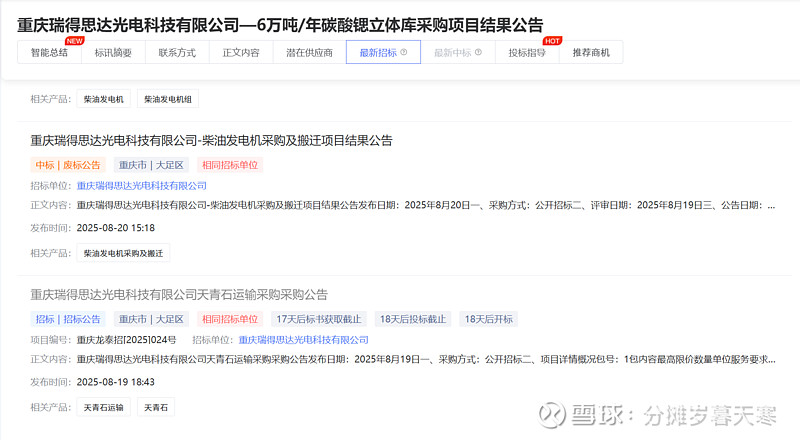Open the 柴油发电机采购及搬迁项目结果公告 title
The height and width of the screenshot is (440, 800).
(x=211, y=140)
